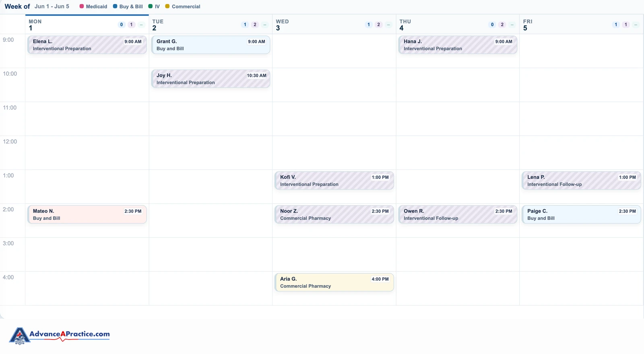Click the green IV legend dot

point(151,6)
